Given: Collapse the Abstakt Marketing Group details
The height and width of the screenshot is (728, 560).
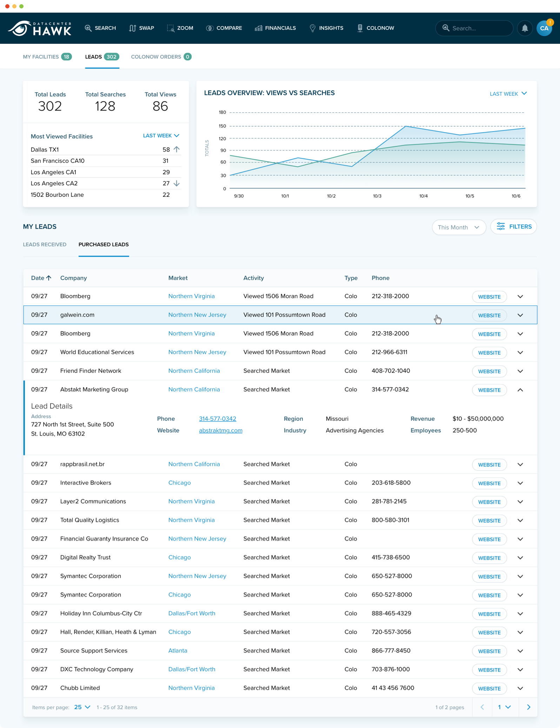Looking at the screenshot, I should click(520, 390).
